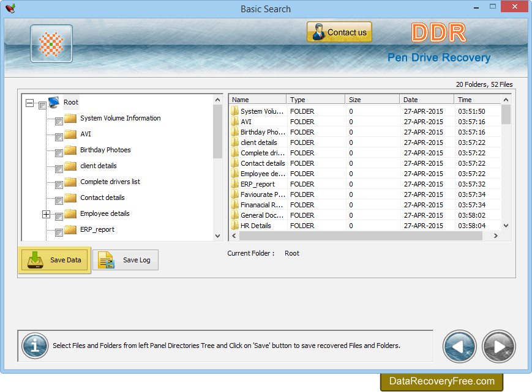Check the Complete drivers list checkbox

(x=59, y=185)
